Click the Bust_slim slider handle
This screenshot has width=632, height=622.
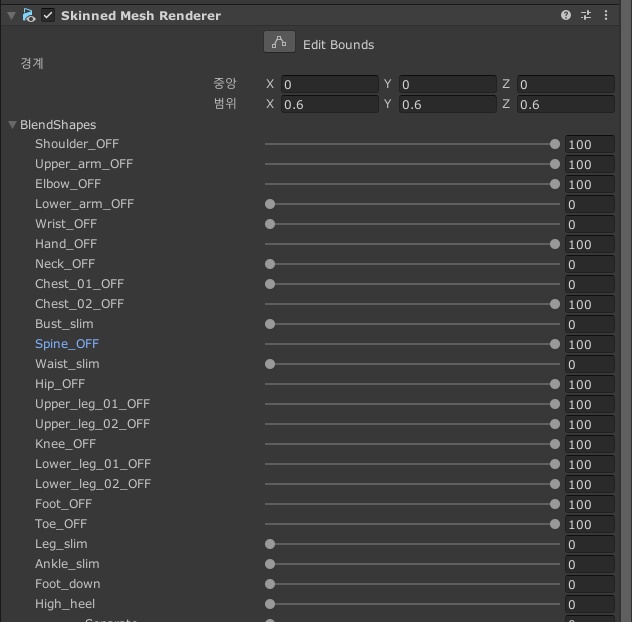point(270,324)
